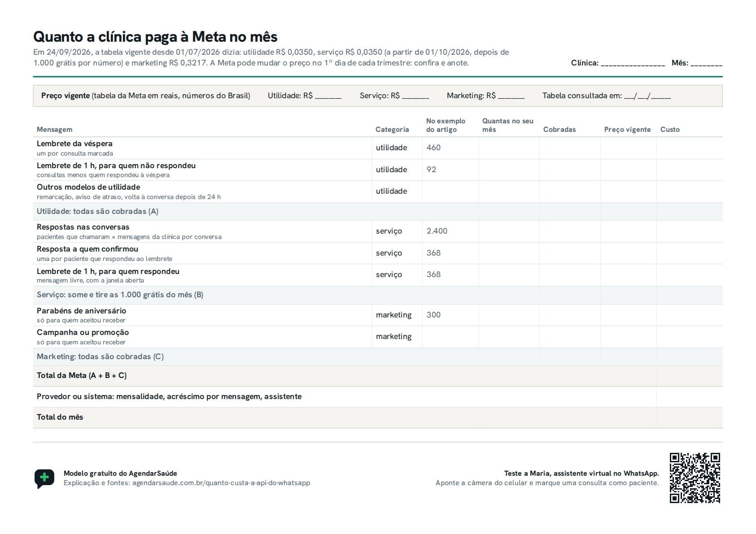Click the 'Custo' column header
The height and width of the screenshot is (534, 756).
[x=670, y=130]
